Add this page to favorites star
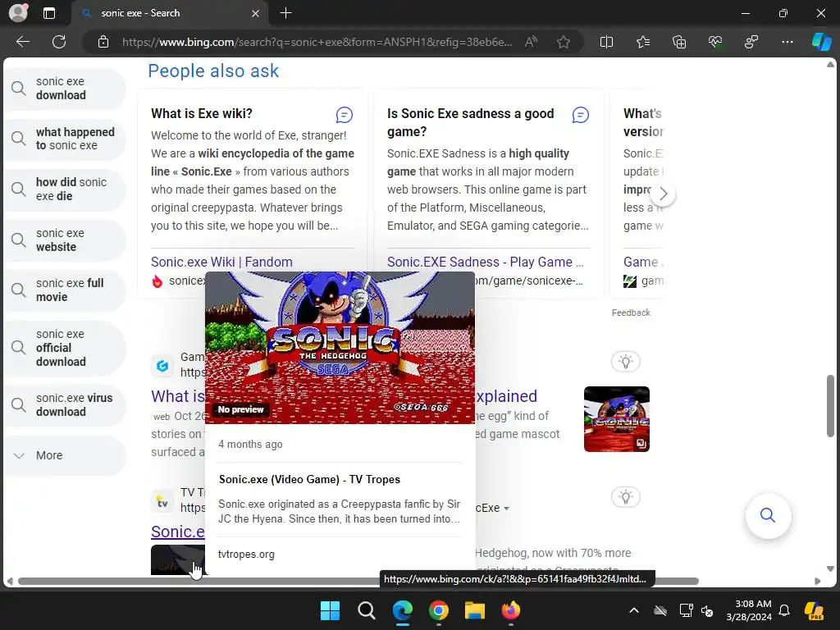 point(563,42)
